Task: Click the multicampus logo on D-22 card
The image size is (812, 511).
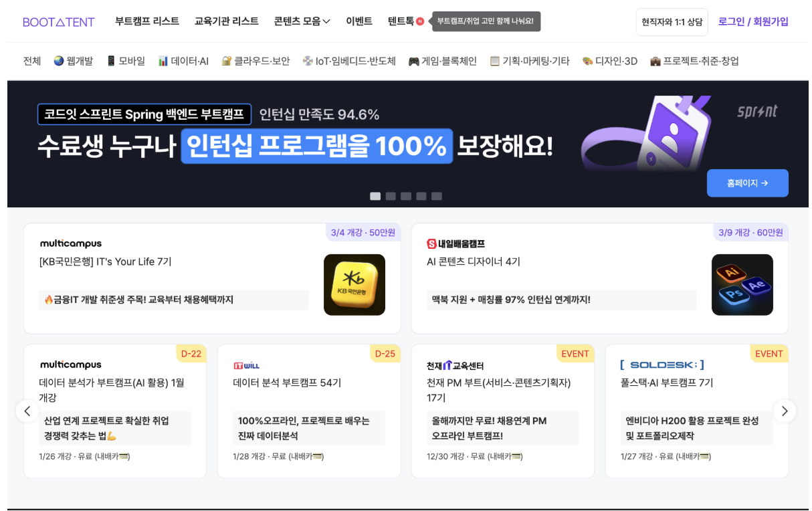Action: (x=71, y=365)
